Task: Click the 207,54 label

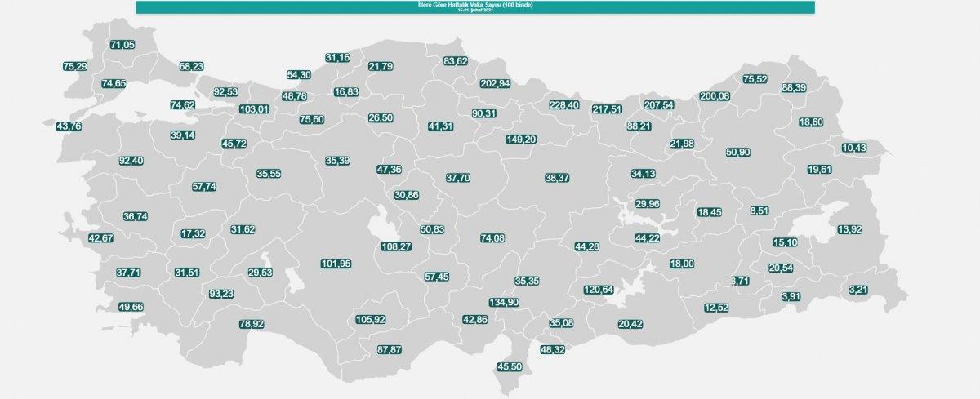Action: point(658,104)
